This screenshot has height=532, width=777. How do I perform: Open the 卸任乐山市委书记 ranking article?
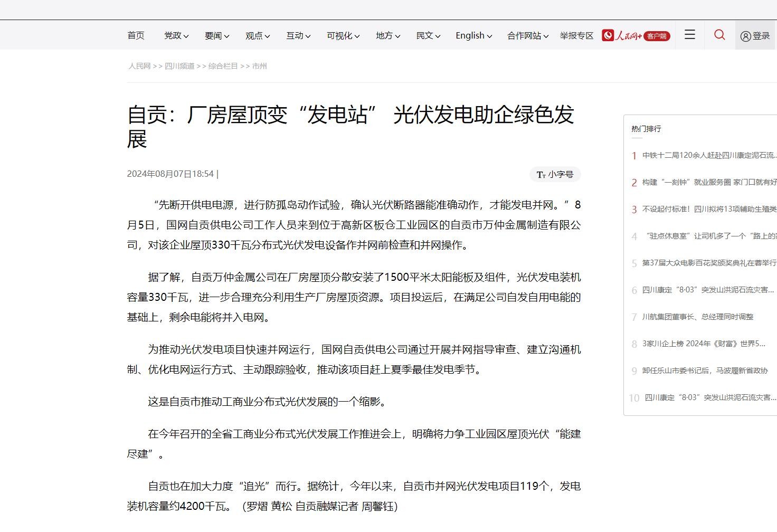[705, 370]
